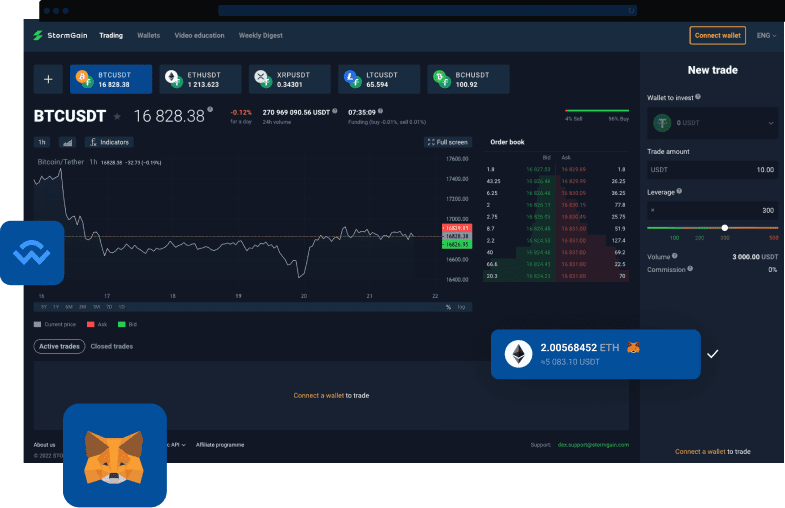Click the Connect wallet button
Image resolution: width=785 pixels, height=508 pixels.
[x=717, y=36]
